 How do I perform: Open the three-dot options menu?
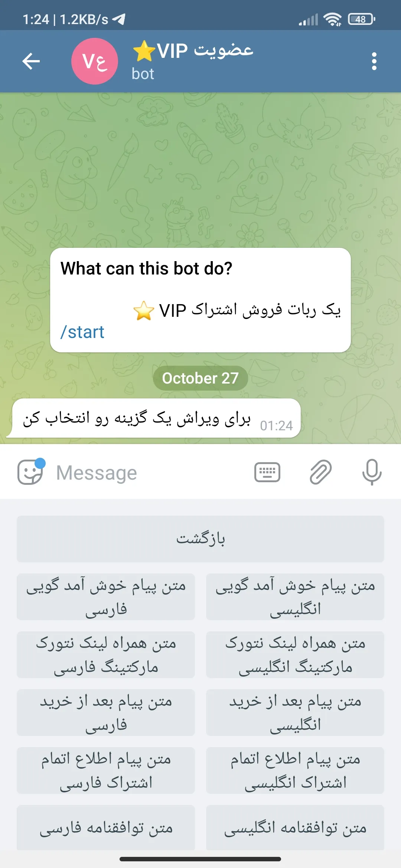(374, 61)
